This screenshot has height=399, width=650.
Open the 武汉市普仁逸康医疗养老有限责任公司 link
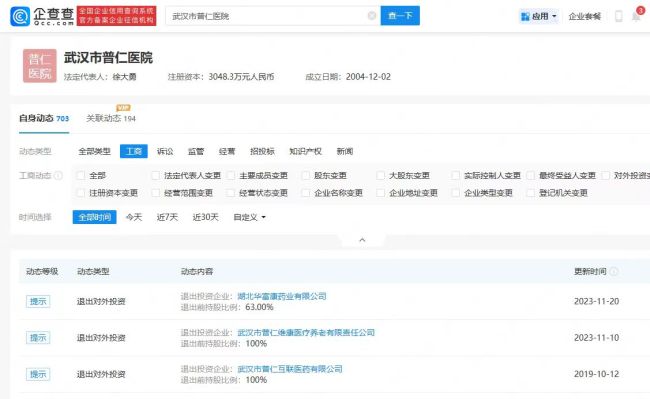[306, 332]
